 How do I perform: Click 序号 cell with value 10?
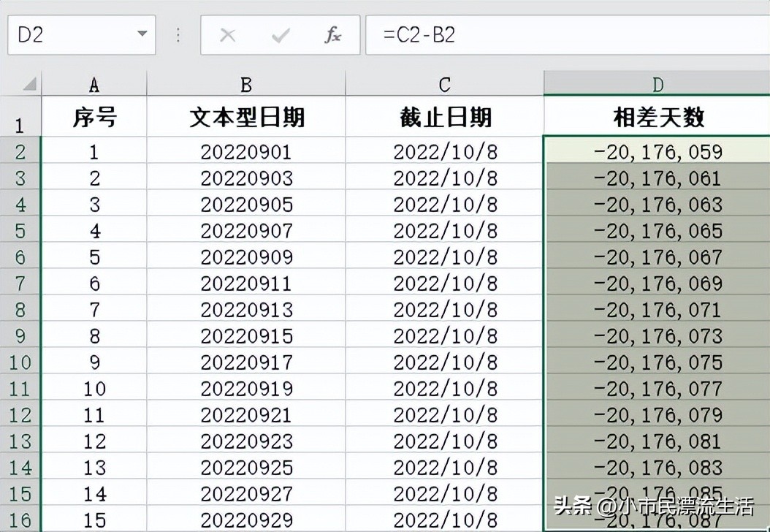[94, 388]
